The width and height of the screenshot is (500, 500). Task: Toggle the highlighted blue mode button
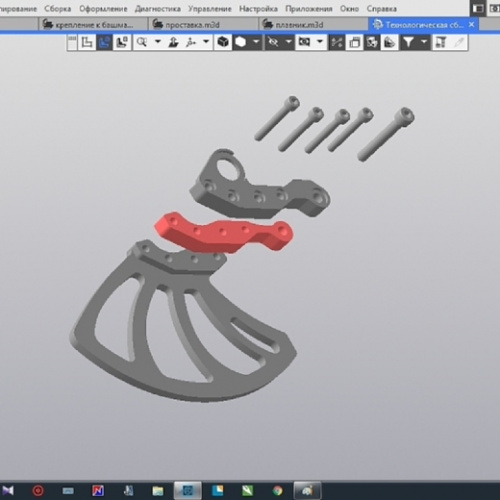104,42
